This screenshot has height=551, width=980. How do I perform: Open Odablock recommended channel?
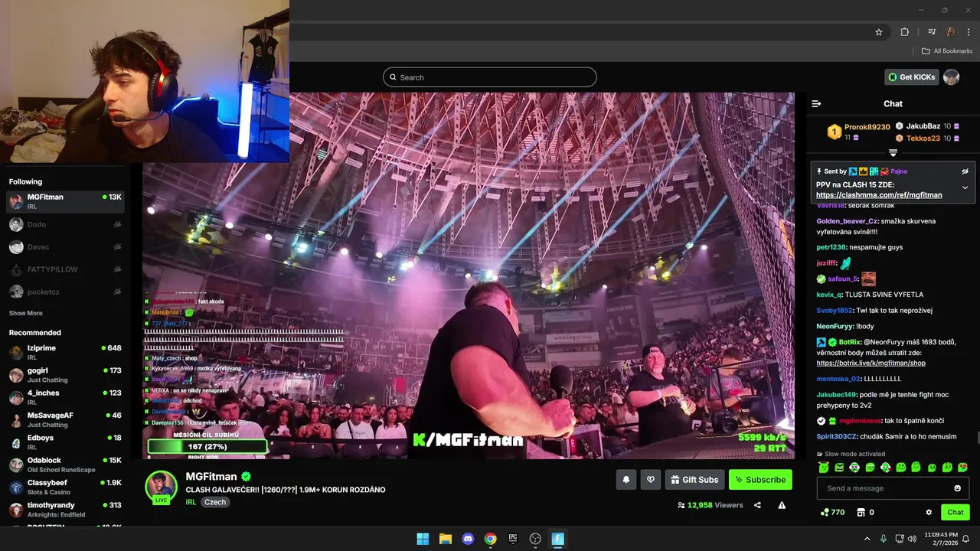(x=65, y=465)
